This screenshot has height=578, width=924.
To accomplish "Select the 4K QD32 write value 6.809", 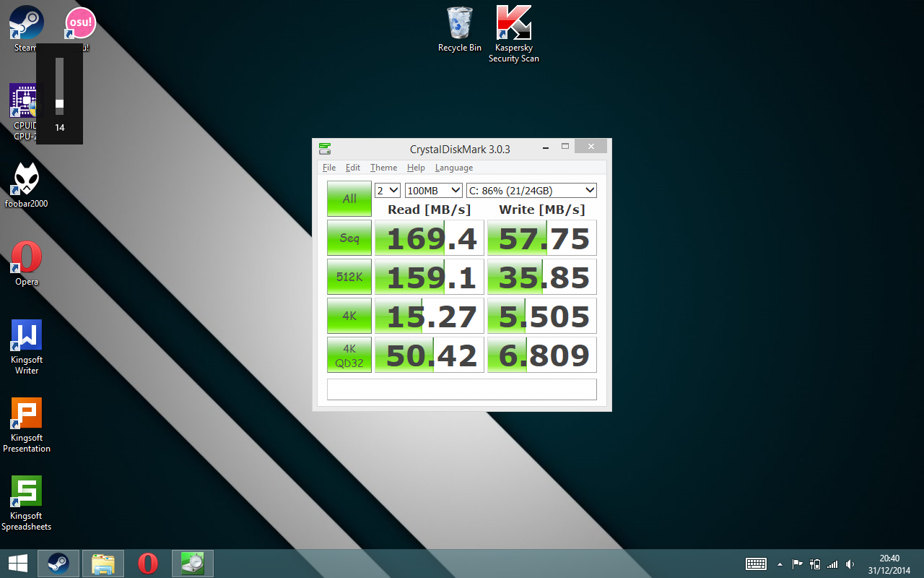I will 542,355.
